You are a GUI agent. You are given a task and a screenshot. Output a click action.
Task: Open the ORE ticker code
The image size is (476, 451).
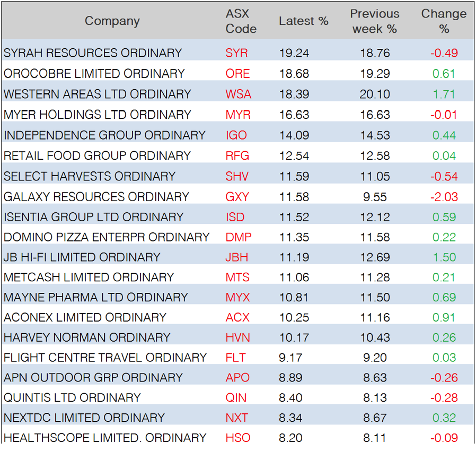pos(237,74)
